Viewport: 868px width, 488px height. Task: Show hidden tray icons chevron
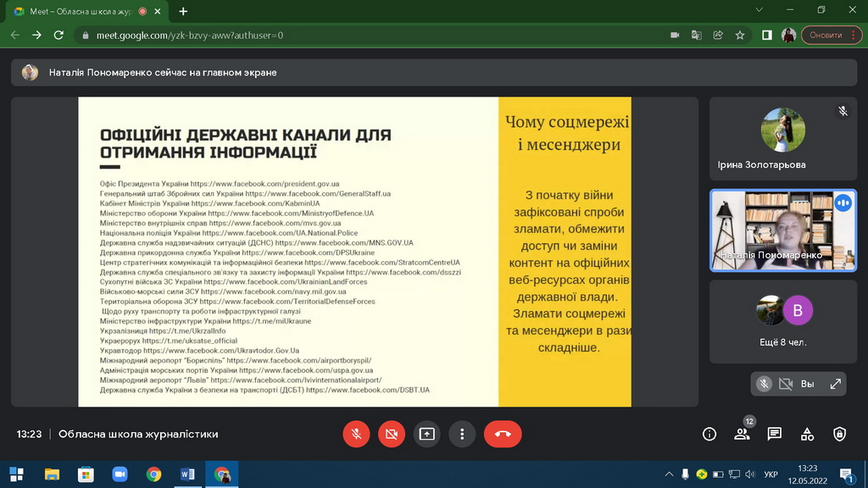669,474
